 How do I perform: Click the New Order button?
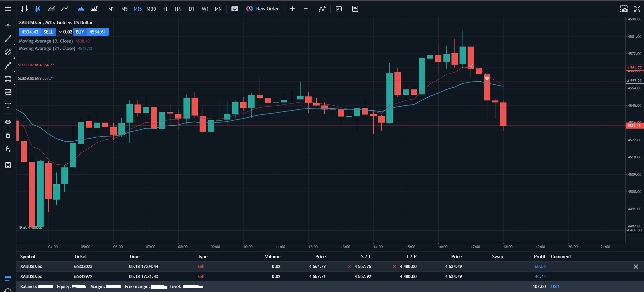coord(263,9)
